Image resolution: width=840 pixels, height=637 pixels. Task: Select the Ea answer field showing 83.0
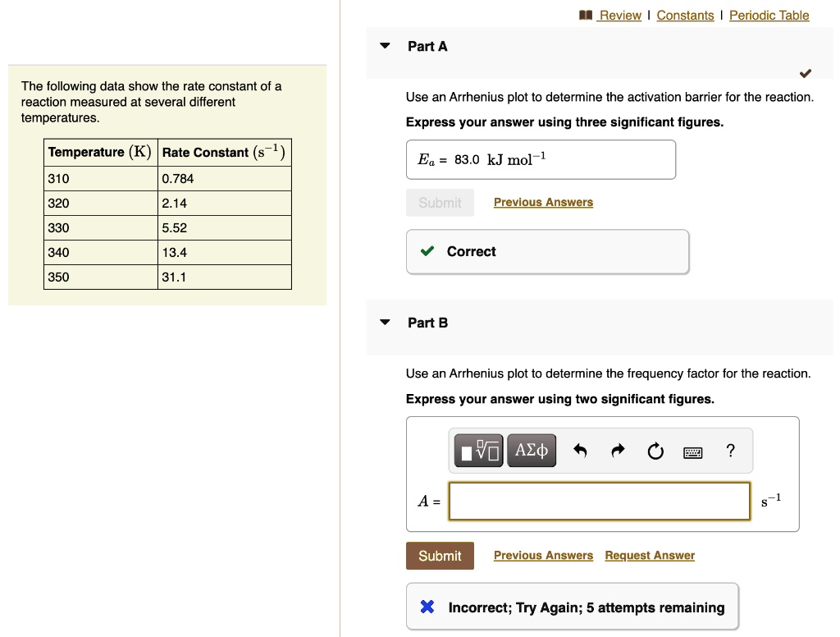pos(541,159)
